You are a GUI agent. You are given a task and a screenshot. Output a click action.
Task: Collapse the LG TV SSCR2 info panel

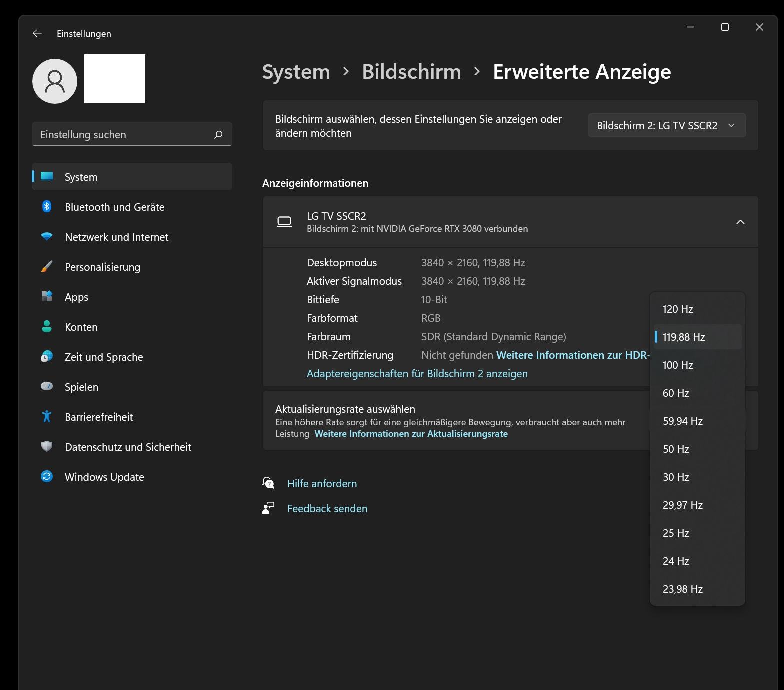(740, 222)
